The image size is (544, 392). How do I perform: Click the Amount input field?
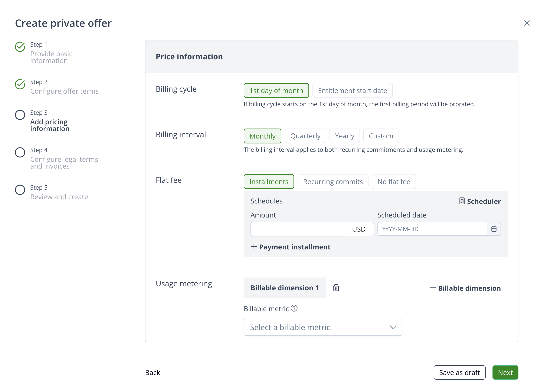[297, 229]
